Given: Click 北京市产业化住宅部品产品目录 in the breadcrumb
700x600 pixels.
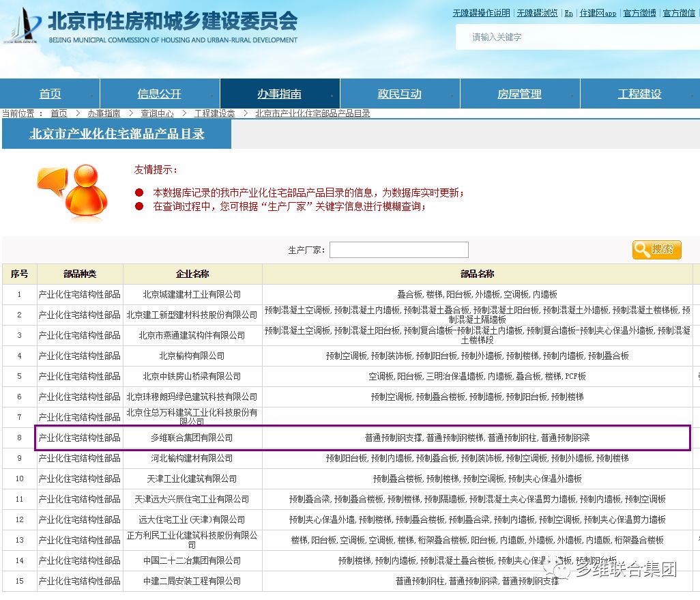Looking at the screenshot, I should (312, 113).
